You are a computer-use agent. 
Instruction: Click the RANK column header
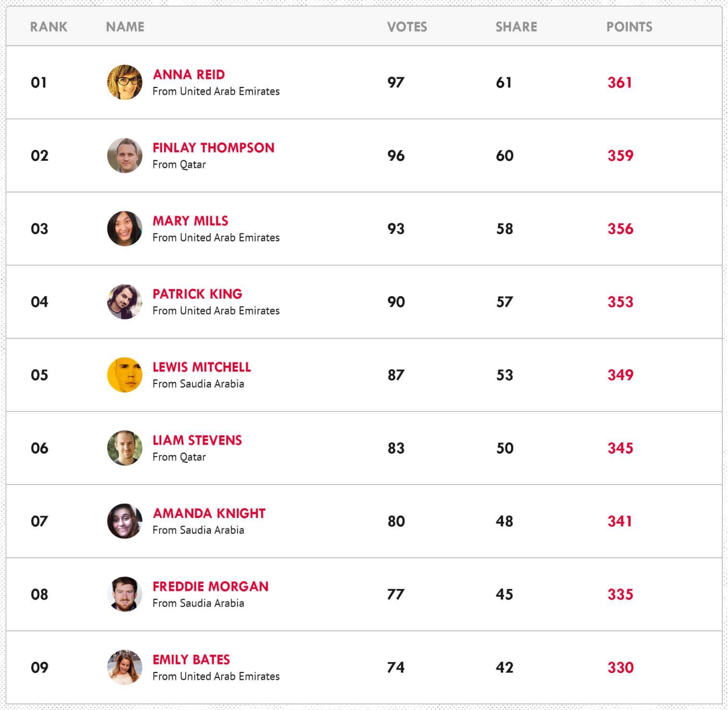pyautogui.click(x=48, y=27)
